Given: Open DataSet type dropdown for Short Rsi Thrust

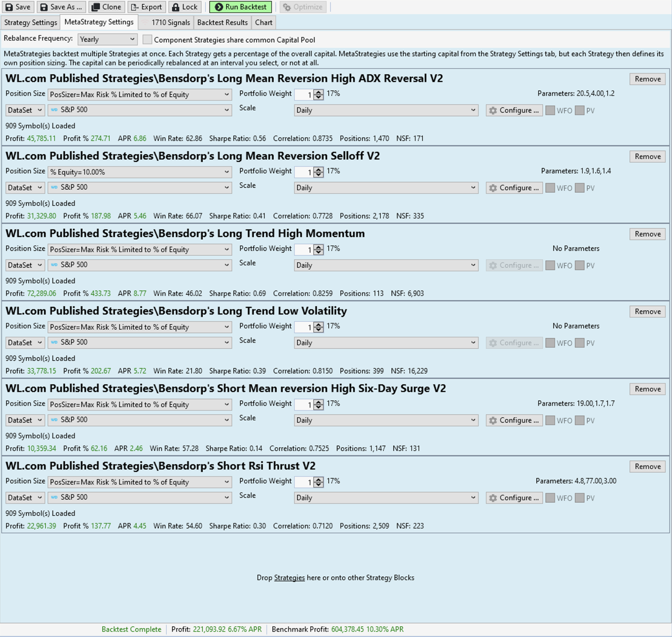Looking at the screenshot, I should point(25,497).
